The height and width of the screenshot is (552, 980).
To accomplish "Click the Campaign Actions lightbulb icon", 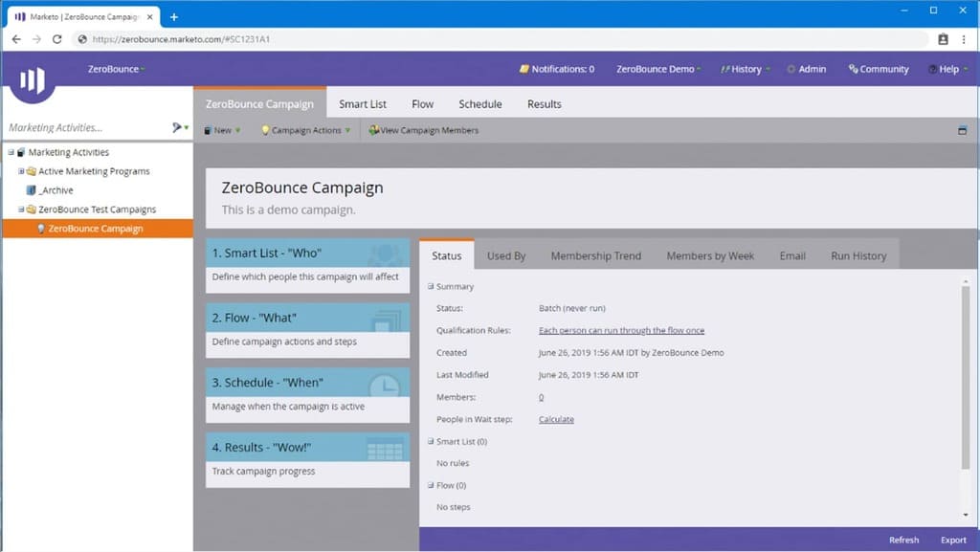I will 265,130.
